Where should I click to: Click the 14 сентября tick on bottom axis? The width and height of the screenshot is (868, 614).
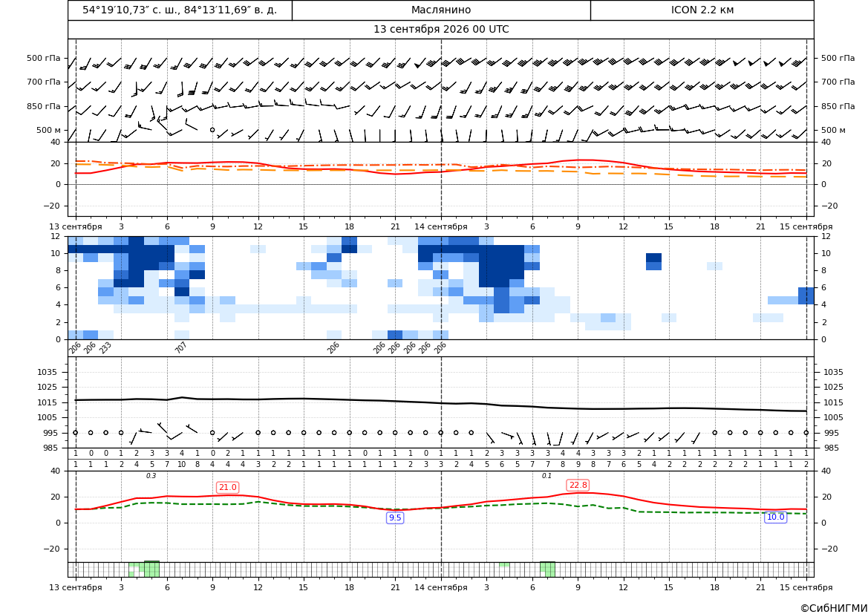(x=441, y=587)
